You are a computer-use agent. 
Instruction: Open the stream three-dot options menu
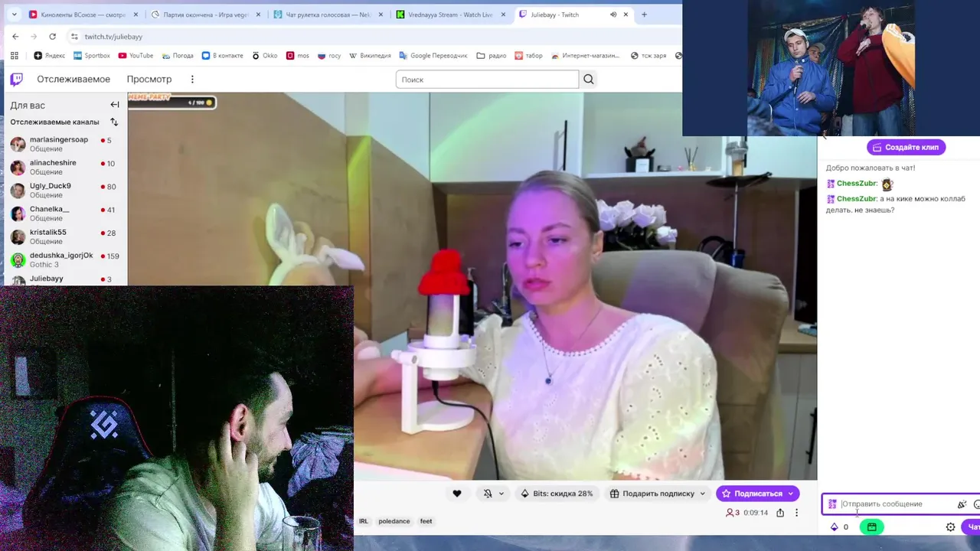(796, 513)
